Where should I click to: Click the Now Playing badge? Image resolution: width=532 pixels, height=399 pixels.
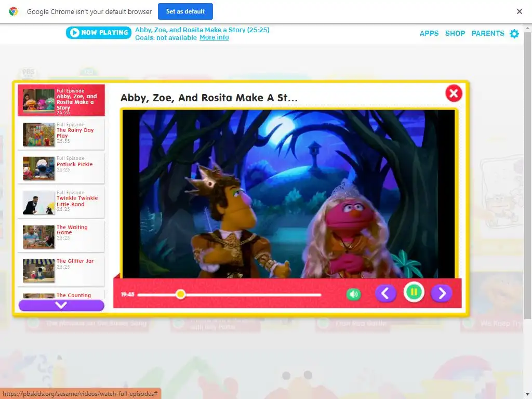coord(98,33)
